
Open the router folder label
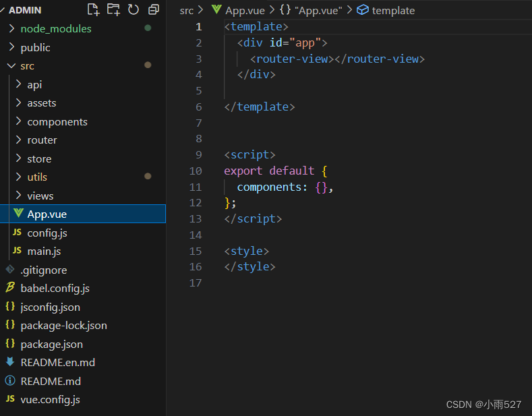pyautogui.click(x=42, y=140)
